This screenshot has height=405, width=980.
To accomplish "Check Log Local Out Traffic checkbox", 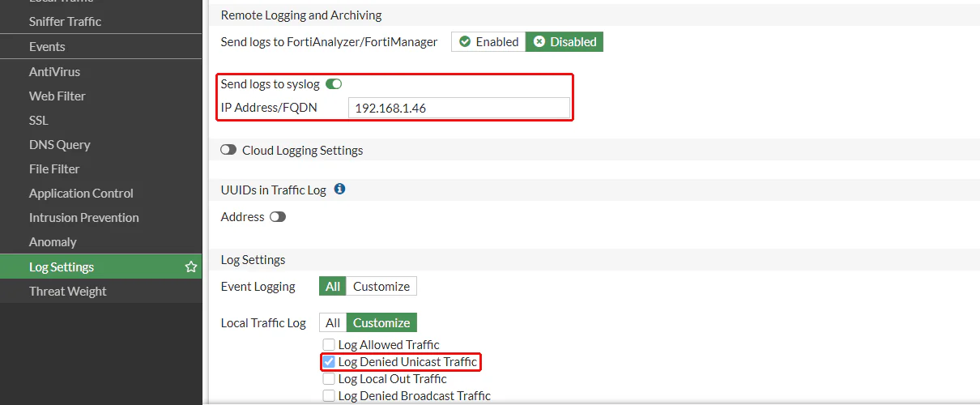I will coord(329,379).
